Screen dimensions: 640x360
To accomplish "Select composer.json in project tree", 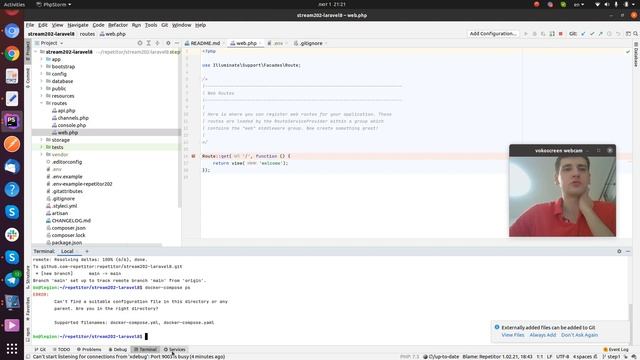I will (69, 228).
